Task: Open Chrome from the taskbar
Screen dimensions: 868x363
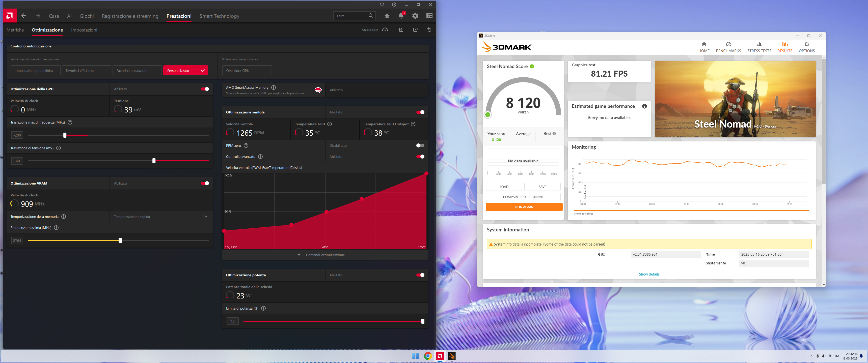Action: [428, 356]
